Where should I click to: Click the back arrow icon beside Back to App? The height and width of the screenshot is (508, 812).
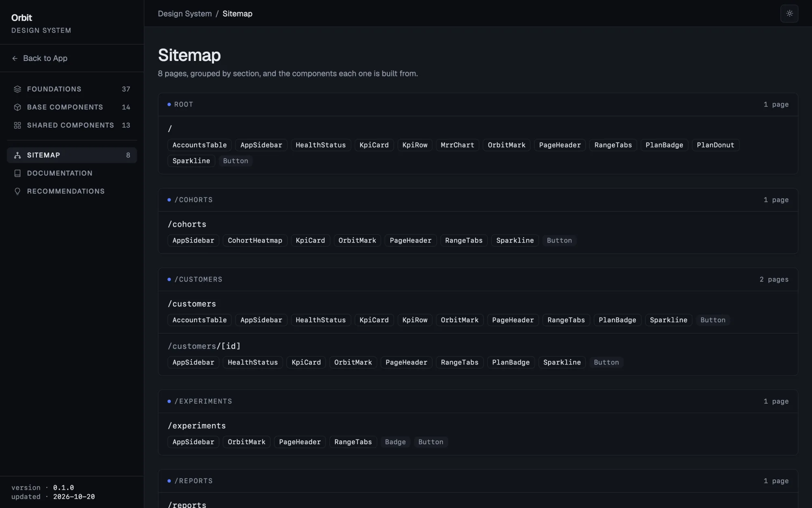pos(15,59)
